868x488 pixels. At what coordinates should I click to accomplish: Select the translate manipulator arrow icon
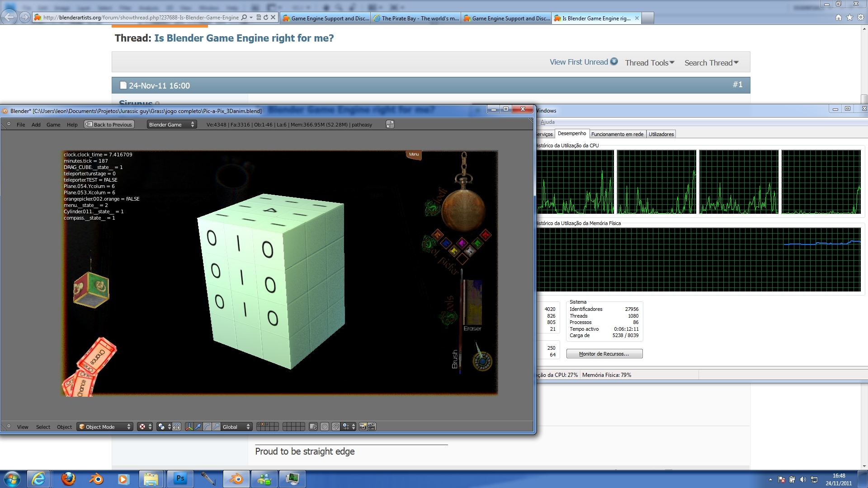click(x=198, y=427)
